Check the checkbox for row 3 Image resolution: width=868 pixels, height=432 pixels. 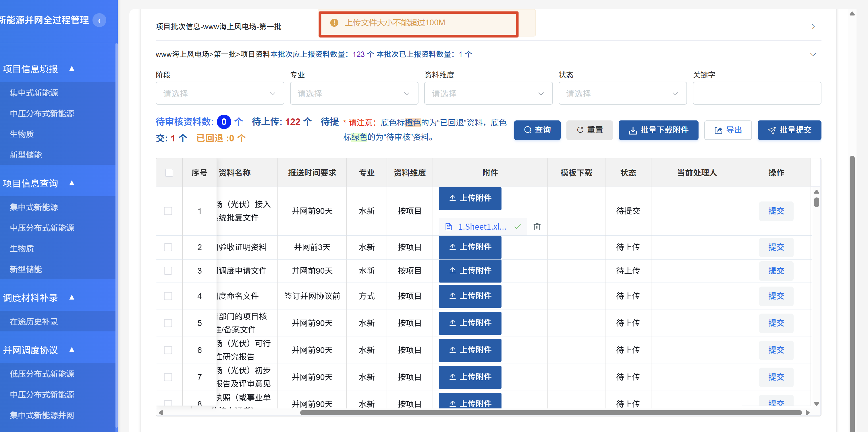[x=168, y=271]
